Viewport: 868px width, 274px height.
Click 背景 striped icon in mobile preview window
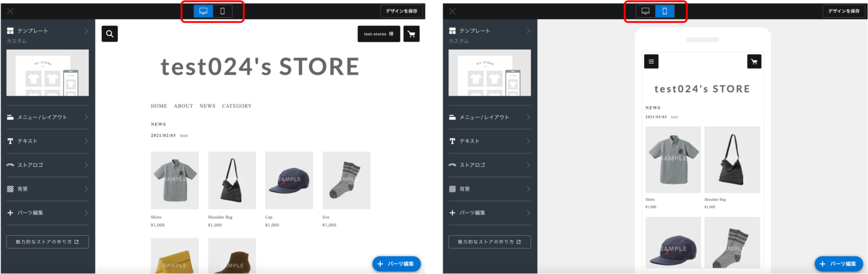point(453,189)
